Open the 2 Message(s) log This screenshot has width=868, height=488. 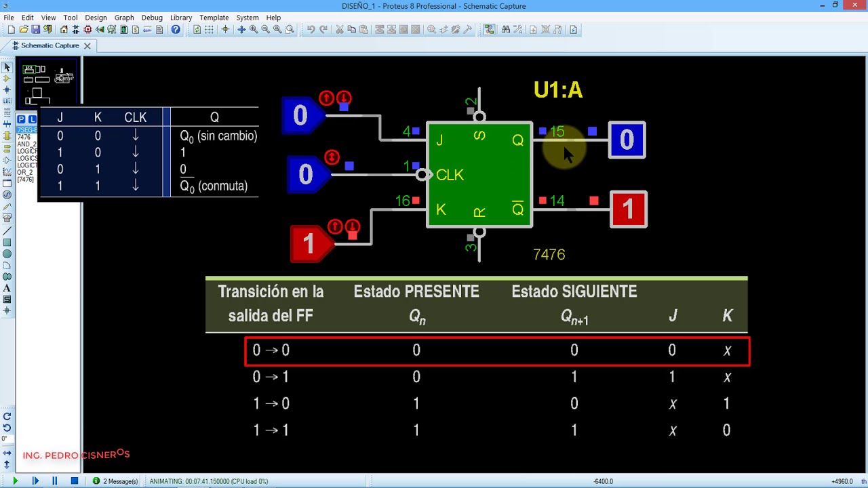click(x=115, y=481)
